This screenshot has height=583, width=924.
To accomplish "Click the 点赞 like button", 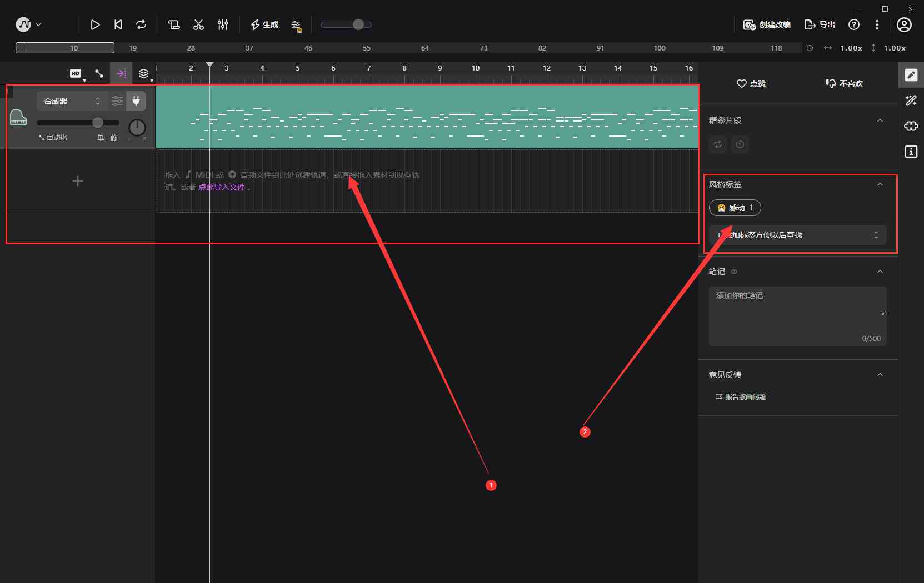I will pyautogui.click(x=751, y=83).
